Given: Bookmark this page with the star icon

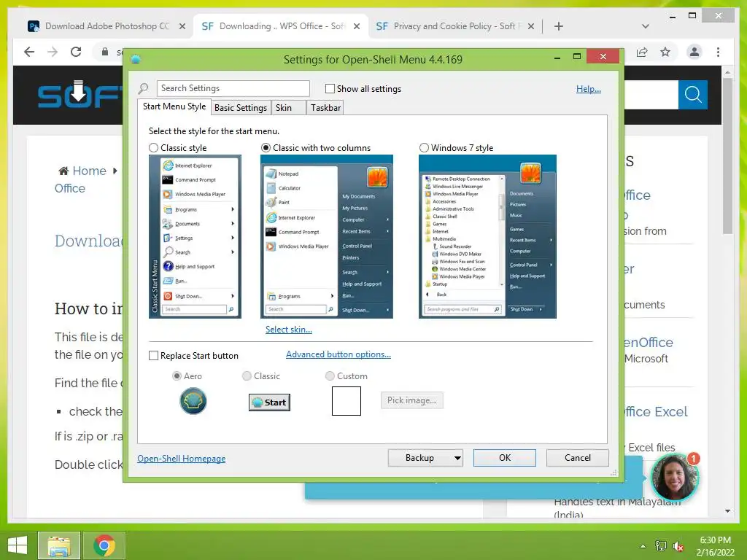Looking at the screenshot, I should 665,52.
